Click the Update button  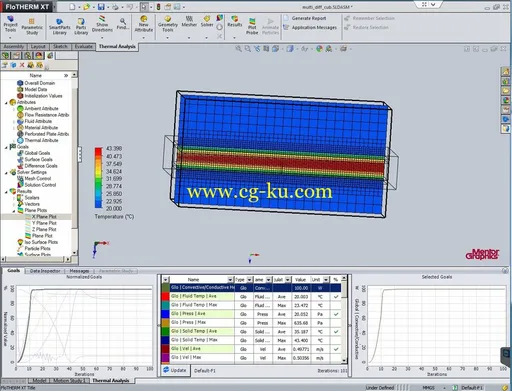tap(175, 370)
